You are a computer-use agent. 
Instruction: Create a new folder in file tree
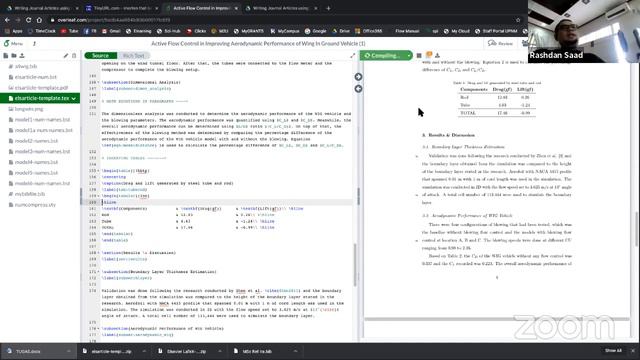pos(14,55)
